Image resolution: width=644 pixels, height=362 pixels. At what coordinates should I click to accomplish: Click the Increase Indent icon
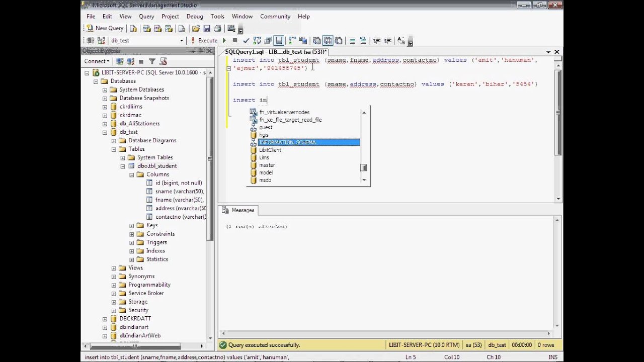tap(388, 40)
